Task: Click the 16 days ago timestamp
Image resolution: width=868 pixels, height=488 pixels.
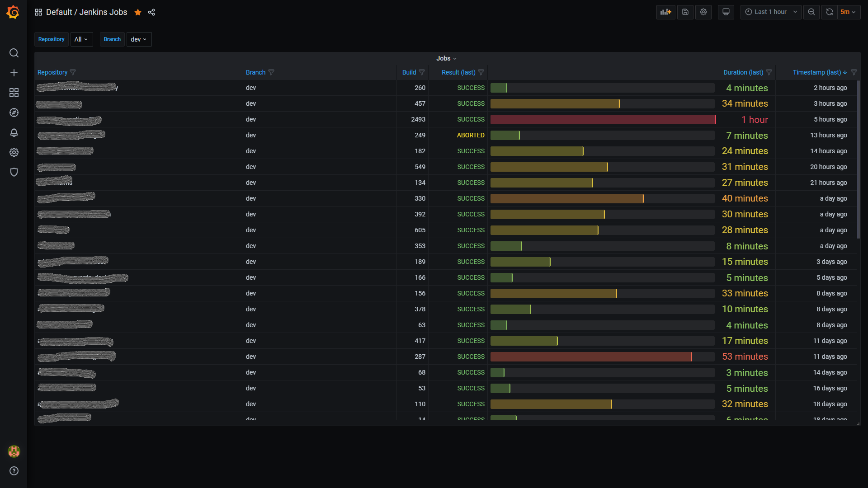Action: point(830,388)
